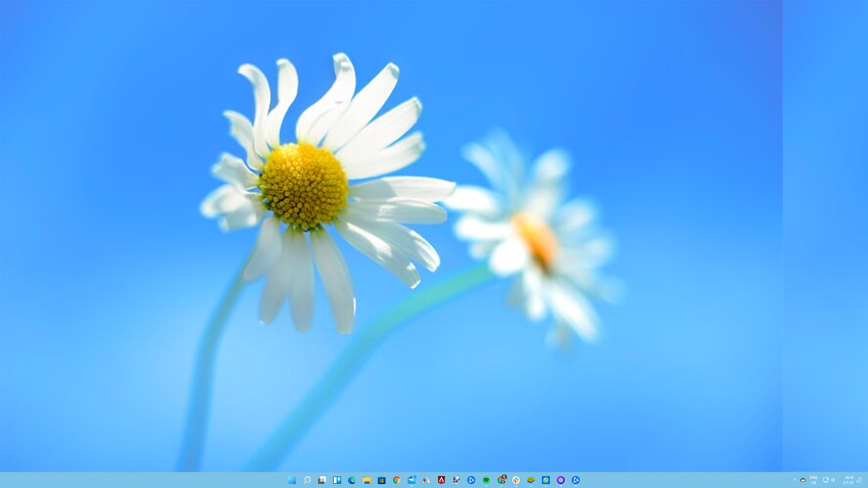
Task: Toggle focus assist moon icon
Action: point(859,480)
